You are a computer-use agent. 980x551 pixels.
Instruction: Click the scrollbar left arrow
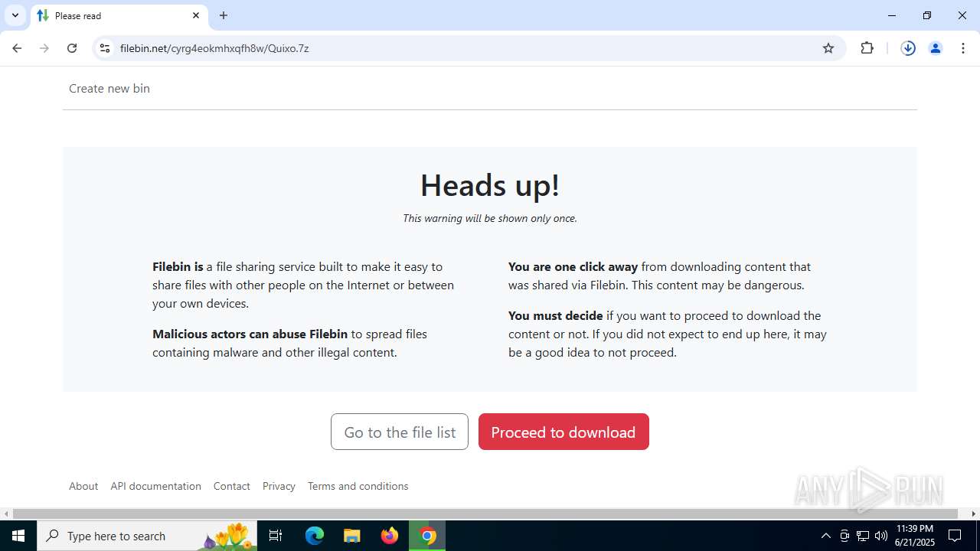click(6, 514)
